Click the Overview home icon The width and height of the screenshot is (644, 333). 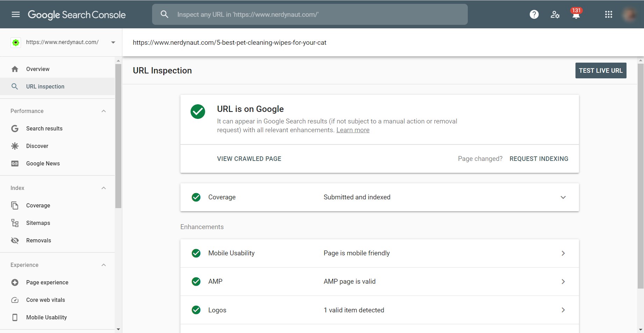coord(15,69)
